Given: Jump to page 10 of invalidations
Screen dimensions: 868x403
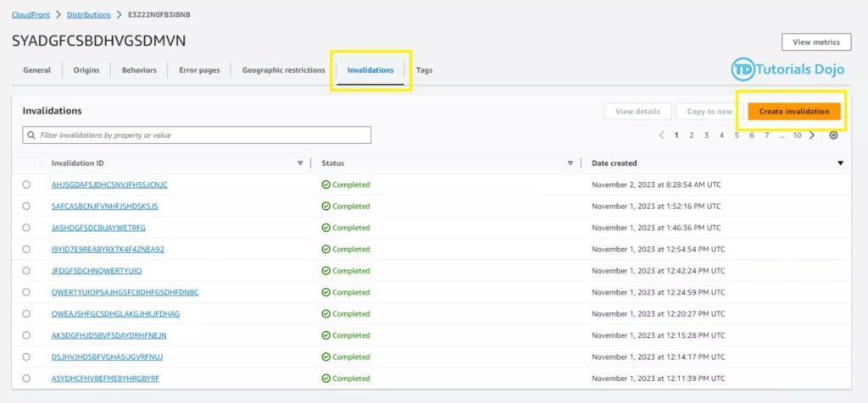Looking at the screenshot, I should pyautogui.click(x=797, y=135).
